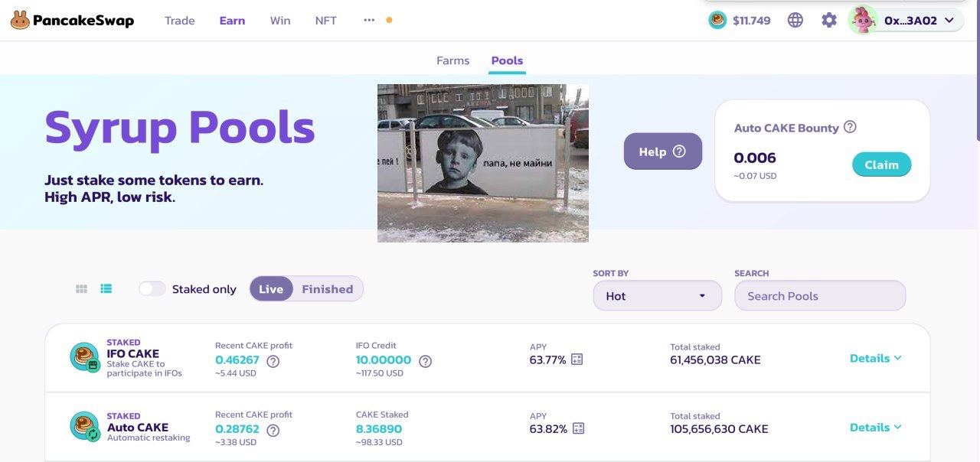This screenshot has width=980, height=462.
Task: Click the IFO Credit question mark icon
Action: pos(426,361)
